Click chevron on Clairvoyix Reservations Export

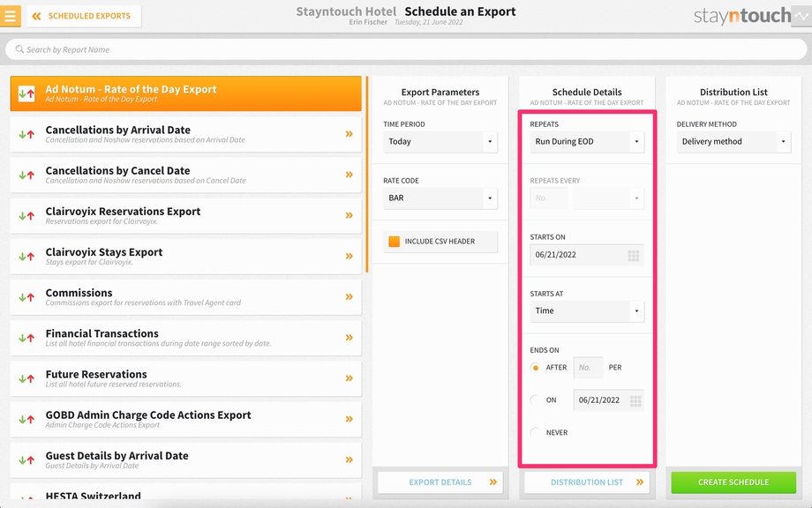pyautogui.click(x=349, y=215)
